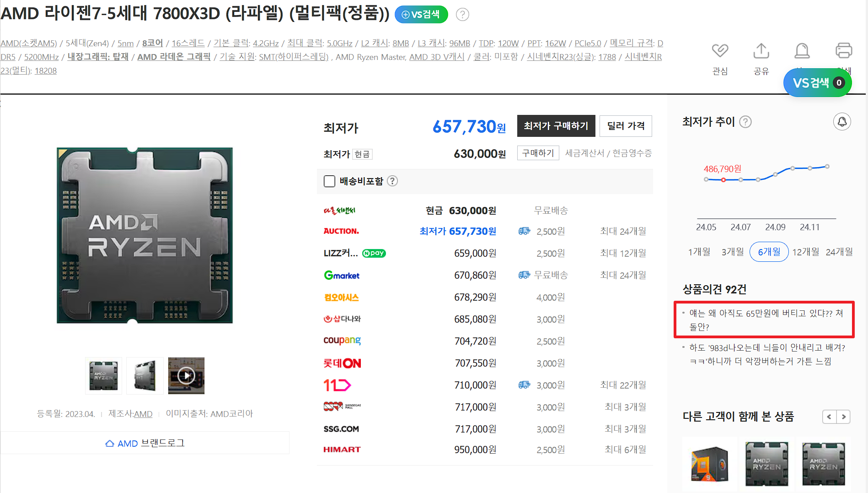Open the 샵다나와 seller logo
Viewport: 868px width, 493px height.
tap(342, 319)
